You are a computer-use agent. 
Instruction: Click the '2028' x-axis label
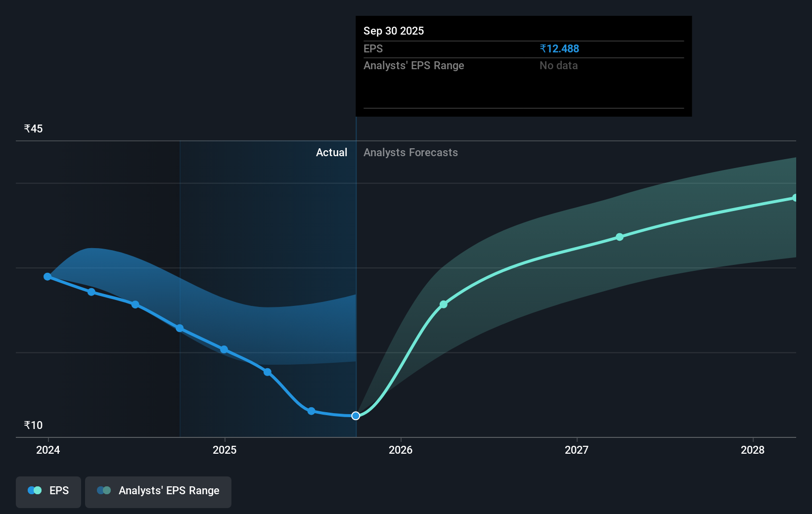(753, 450)
